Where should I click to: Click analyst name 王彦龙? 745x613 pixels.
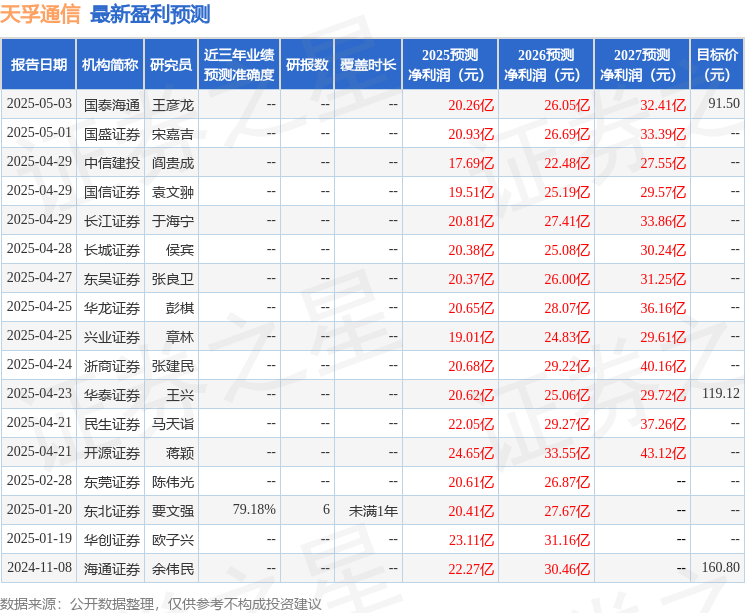tap(173, 105)
